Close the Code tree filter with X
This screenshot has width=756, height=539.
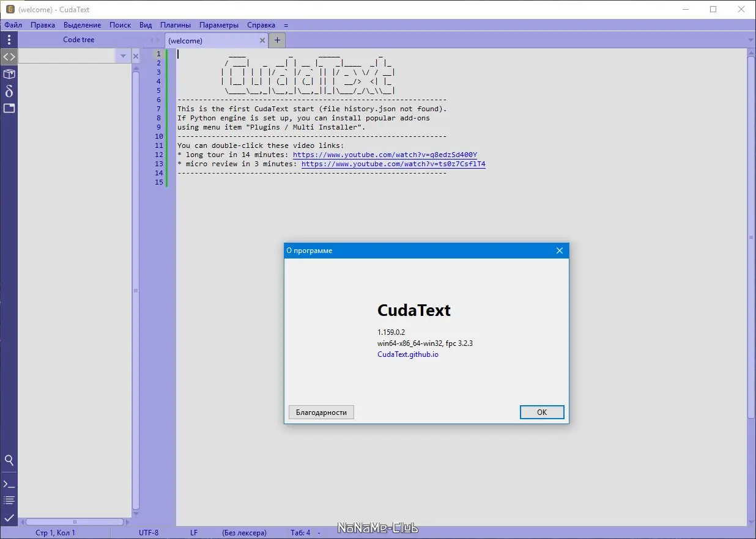pyautogui.click(x=136, y=56)
